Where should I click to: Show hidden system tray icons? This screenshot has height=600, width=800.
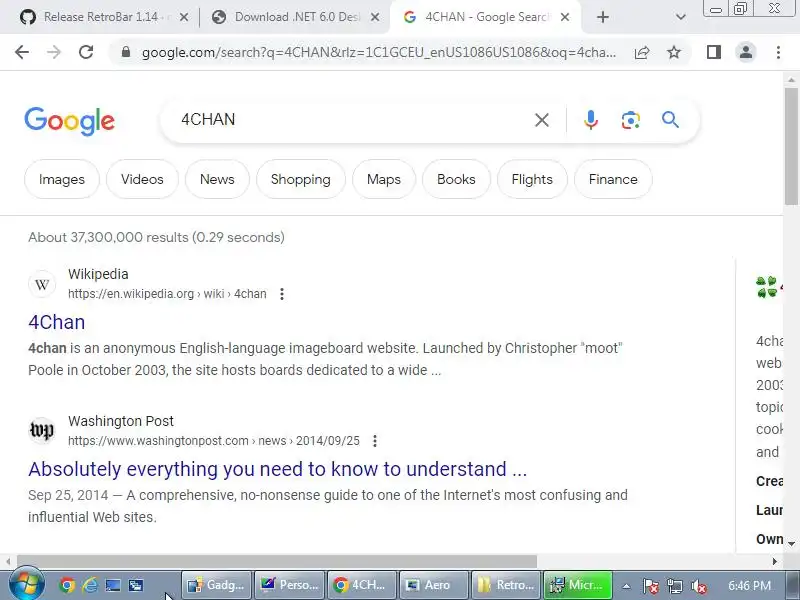pyautogui.click(x=626, y=586)
